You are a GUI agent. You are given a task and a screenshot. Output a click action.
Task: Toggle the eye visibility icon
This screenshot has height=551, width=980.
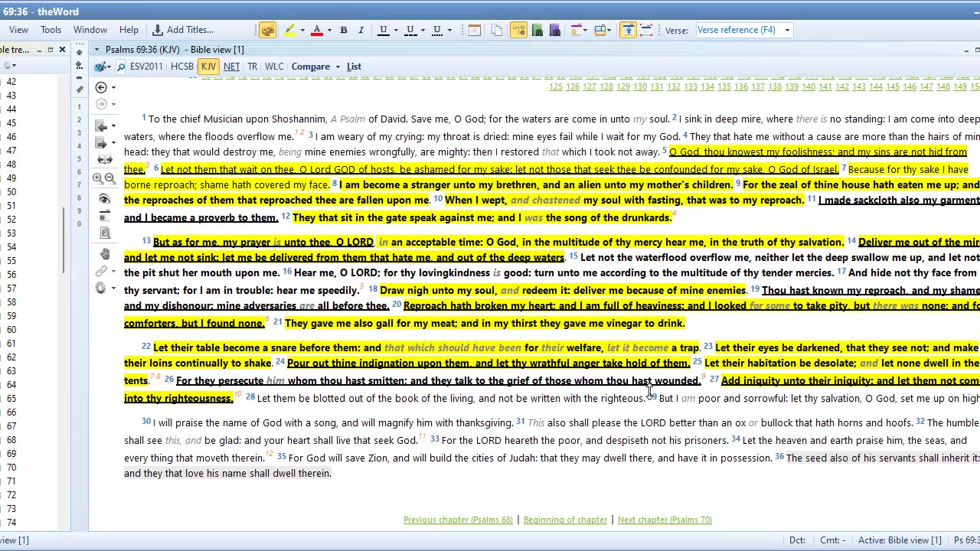coord(104,199)
